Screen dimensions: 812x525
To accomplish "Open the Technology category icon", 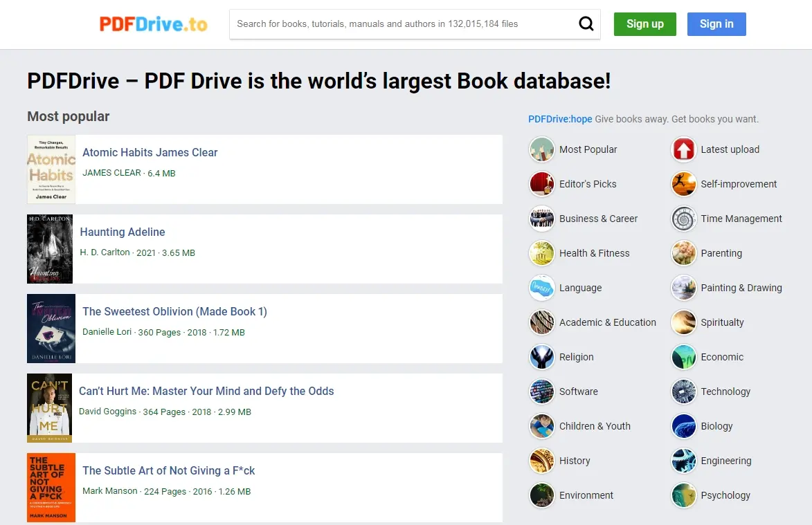I will (x=683, y=392).
